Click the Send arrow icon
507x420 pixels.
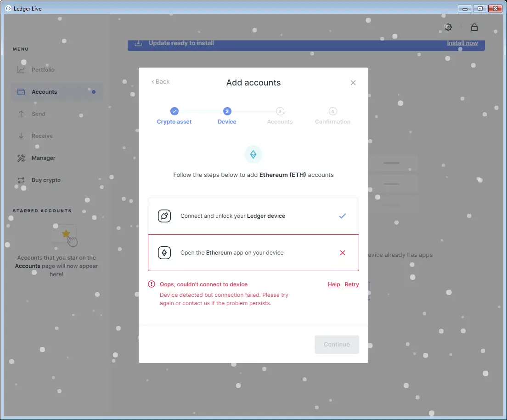(21, 114)
